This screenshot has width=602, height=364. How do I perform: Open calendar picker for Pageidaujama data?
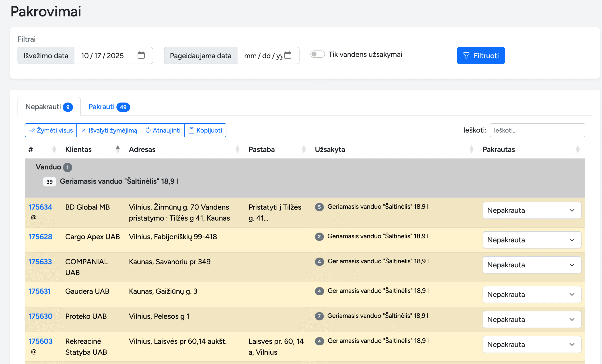click(288, 55)
